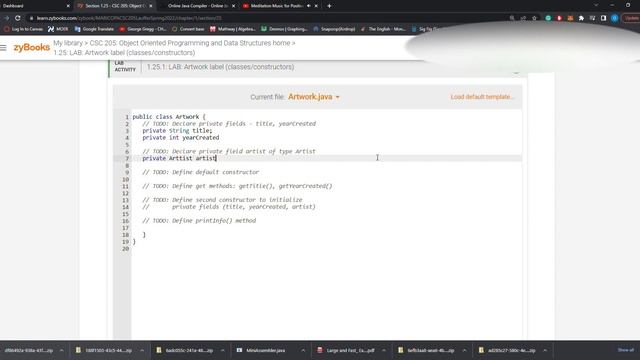This screenshot has height=360, width=640.
Task: Click the 1.25.1 LAB Artwork label heading
Action: (220, 67)
